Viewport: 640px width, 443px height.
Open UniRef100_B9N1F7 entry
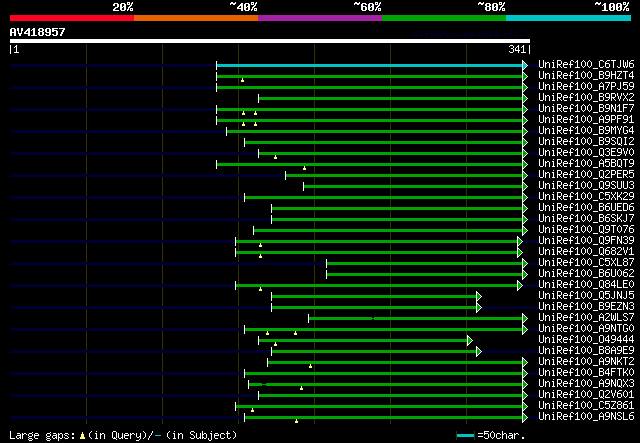[x=586, y=109]
